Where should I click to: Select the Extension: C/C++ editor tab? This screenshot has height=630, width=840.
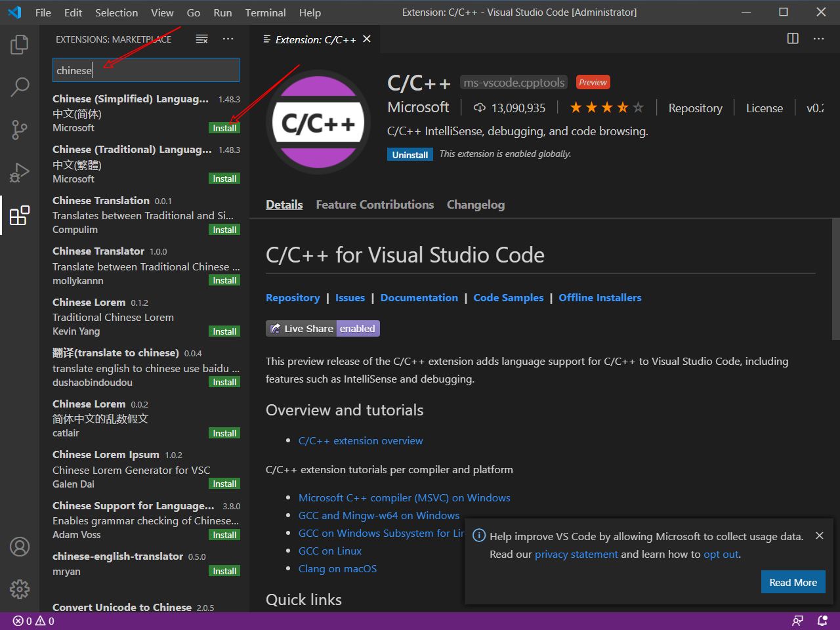316,39
